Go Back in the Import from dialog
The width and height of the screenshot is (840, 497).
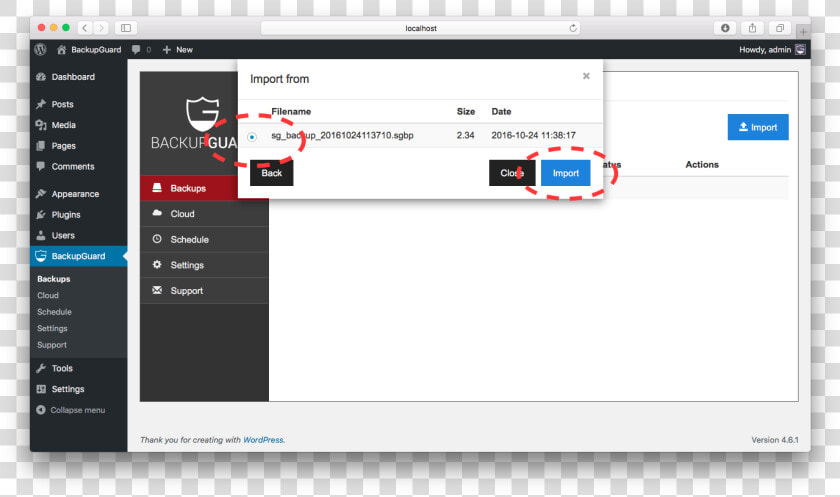click(272, 173)
